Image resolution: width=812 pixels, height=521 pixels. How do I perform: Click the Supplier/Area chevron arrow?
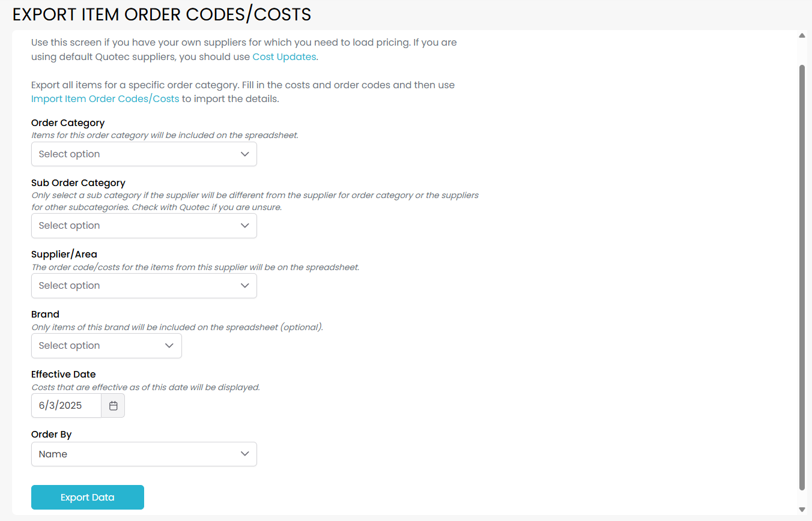click(x=244, y=286)
